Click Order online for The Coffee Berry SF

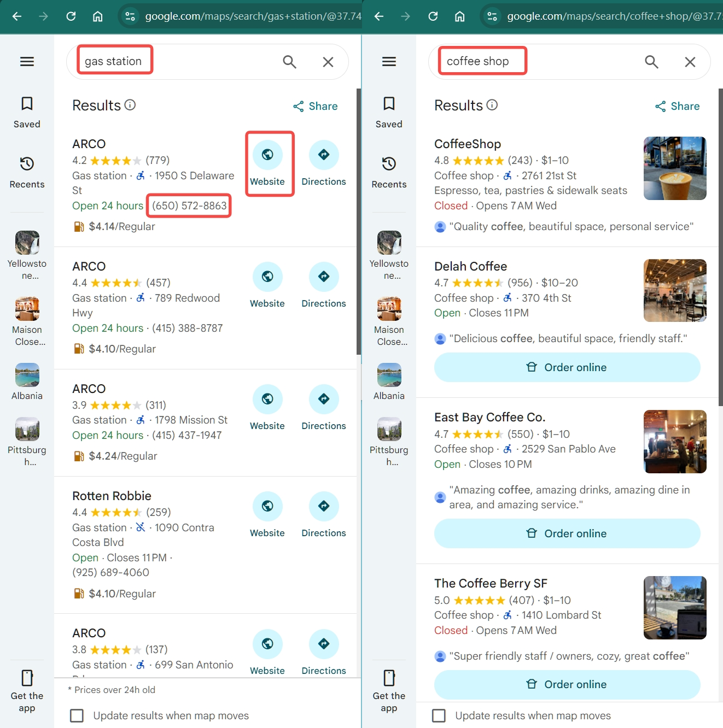pos(567,684)
